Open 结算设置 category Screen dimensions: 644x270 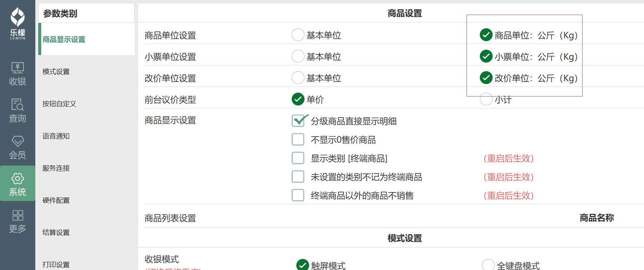pyautogui.click(x=56, y=232)
